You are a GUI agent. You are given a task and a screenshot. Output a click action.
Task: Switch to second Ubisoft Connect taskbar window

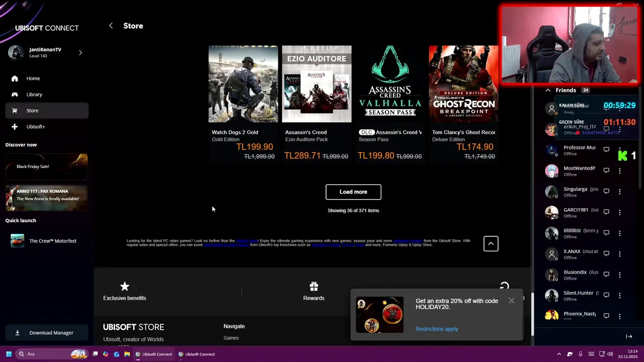[197, 354]
